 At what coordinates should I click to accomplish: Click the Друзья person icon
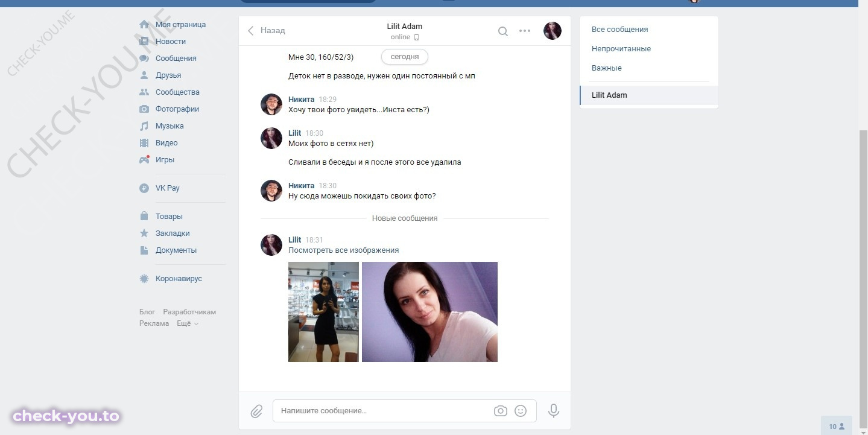pyautogui.click(x=144, y=75)
